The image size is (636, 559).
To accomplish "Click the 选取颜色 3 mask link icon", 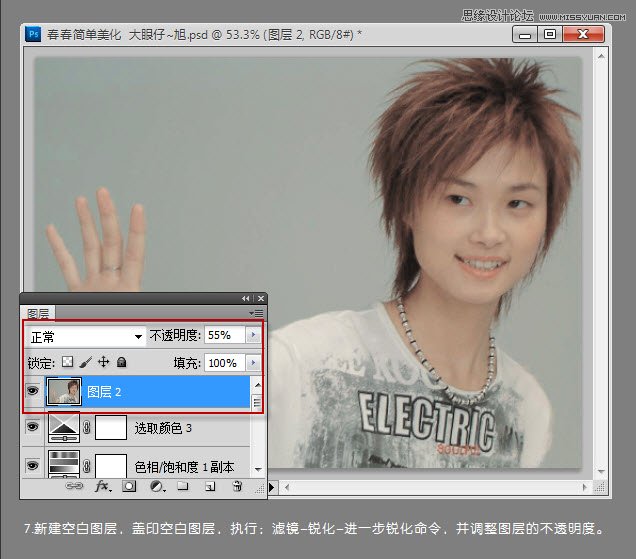I will pyautogui.click(x=86, y=427).
